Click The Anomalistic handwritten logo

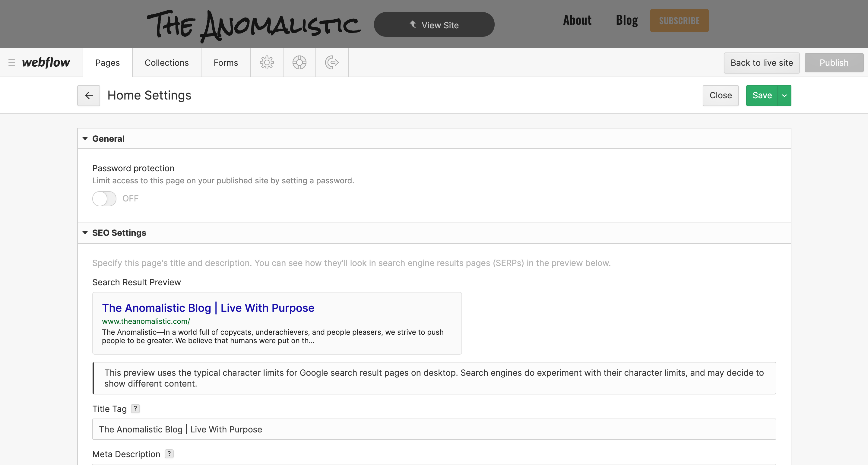click(254, 26)
